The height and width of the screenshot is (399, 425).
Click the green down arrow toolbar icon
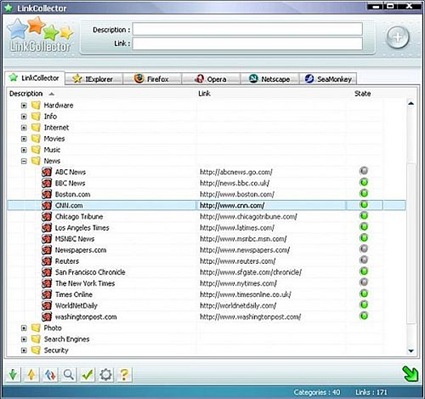point(13,375)
